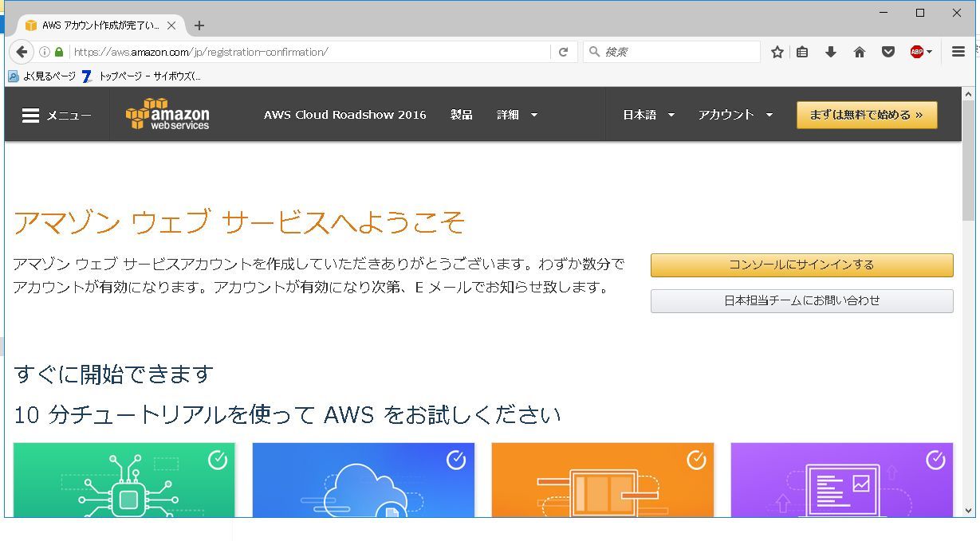This screenshot has width=980, height=541.
Task: Open the 製品 menu item
Action: pyautogui.click(x=462, y=115)
